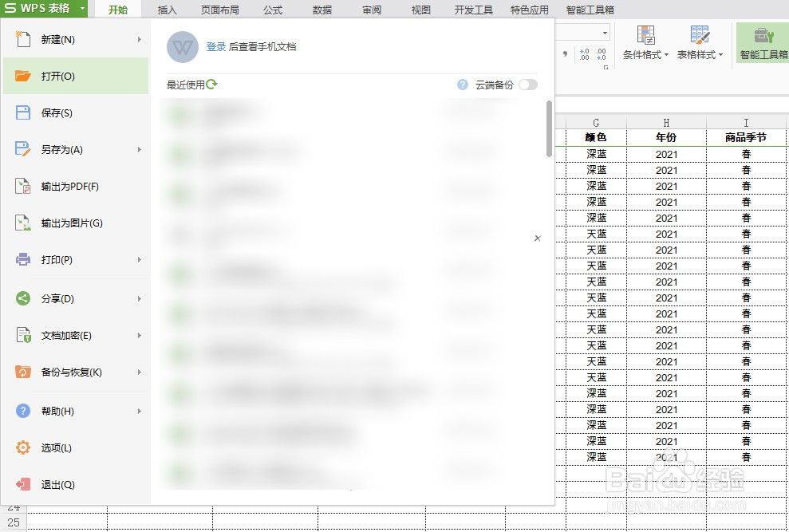Click the Conditional Formatting icon
Image resolution: width=789 pixels, height=532 pixels.
pos(645,35)
